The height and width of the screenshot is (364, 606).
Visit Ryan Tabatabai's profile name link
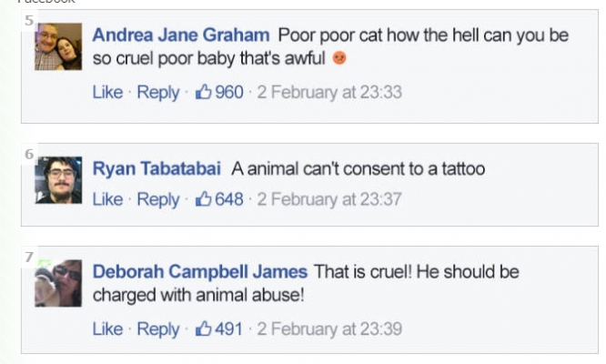tap(157, 168)
